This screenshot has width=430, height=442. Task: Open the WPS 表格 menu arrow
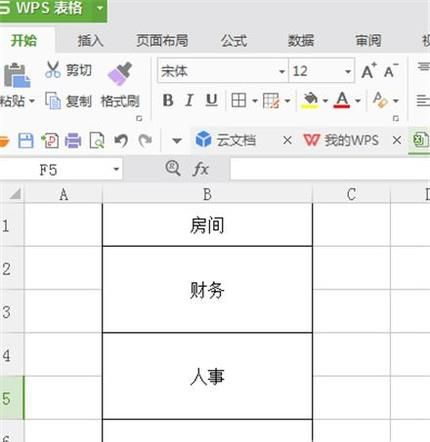pyautogui.click(x=99, y=8)
